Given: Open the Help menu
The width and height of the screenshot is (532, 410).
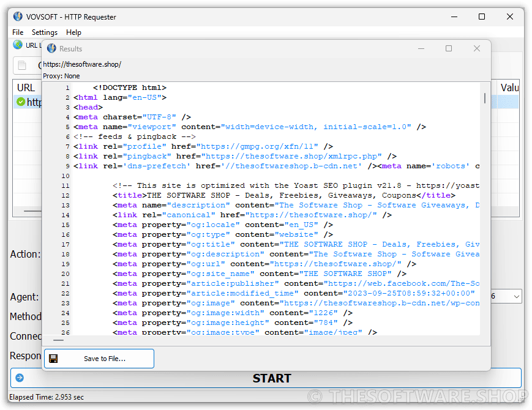Looking at the screenshot, I should pos(73,32).
